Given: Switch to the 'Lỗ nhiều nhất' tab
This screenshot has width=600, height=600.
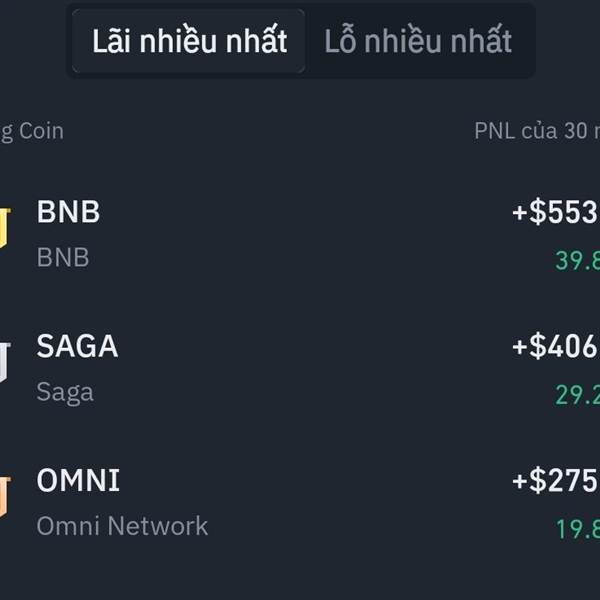Looking at the screenshot, I should (x=418, y=41).
